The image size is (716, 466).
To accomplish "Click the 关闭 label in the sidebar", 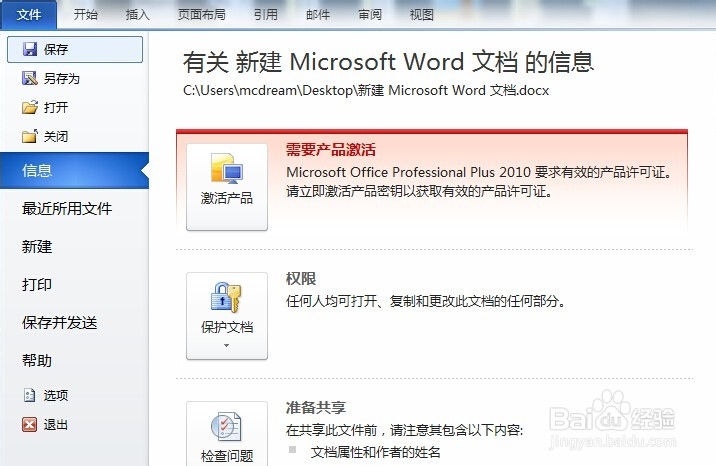I will (56, 136).
